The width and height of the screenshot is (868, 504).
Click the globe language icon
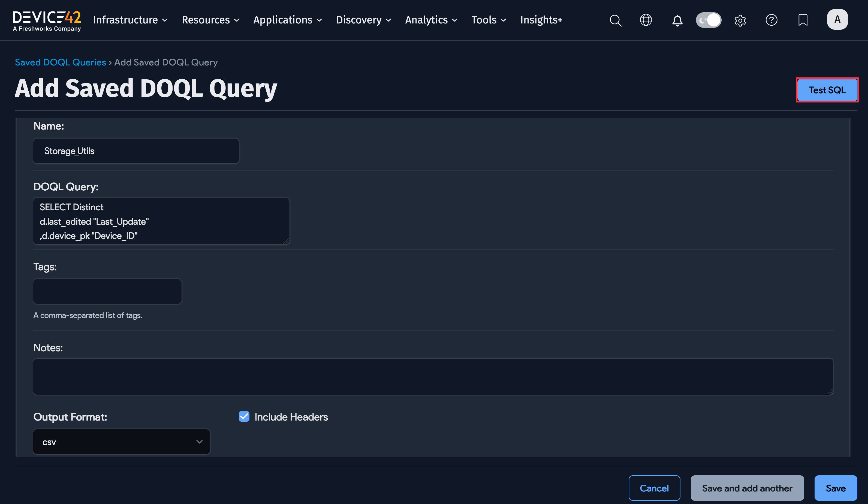point(646,20)
